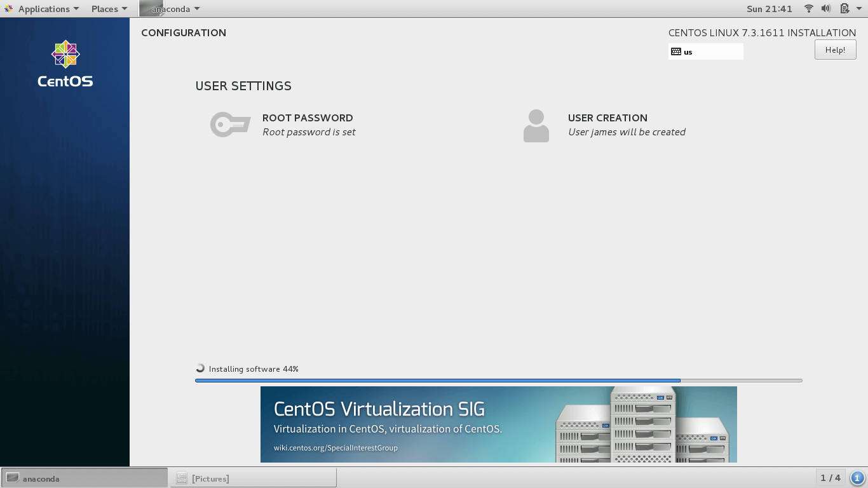Open the Wi-Fi network status icon
Image resolution: width=868 pixels, height=488 pixels.
pyautogui.click(x=809, y=9)
